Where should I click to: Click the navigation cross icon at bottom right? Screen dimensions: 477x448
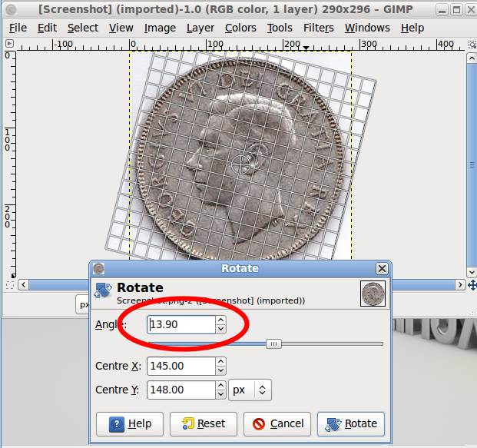(472, 285)
